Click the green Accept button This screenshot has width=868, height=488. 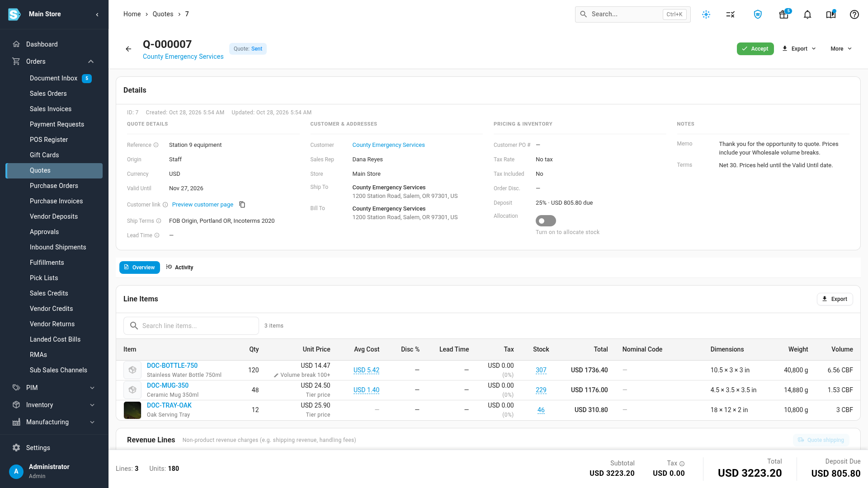(x=755, y=49)
